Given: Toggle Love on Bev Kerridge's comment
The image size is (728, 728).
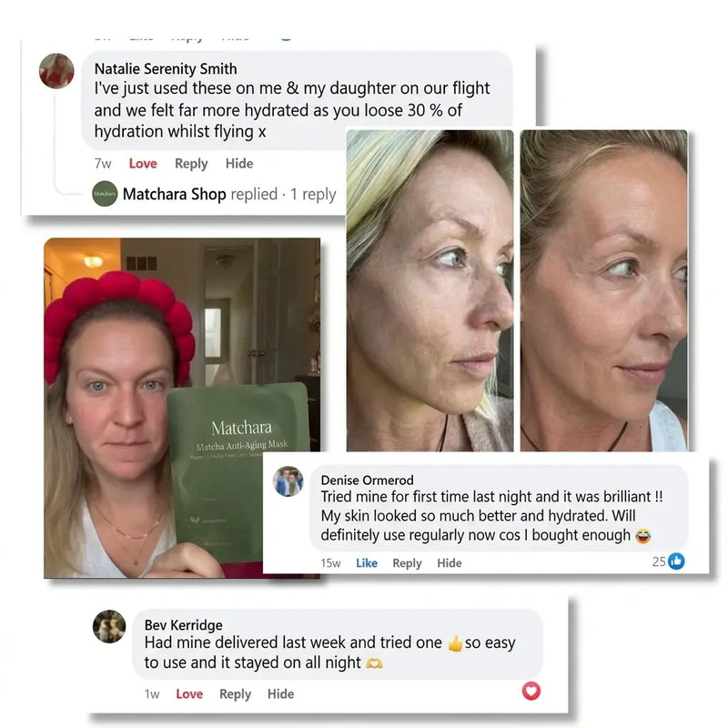Looking at the screenshot, I should [189, 694].
